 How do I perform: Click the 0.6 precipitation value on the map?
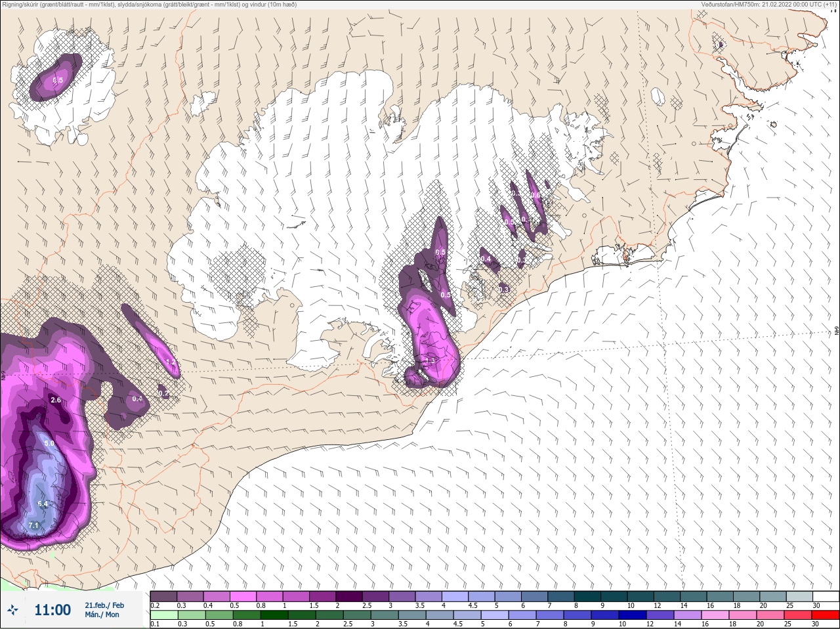(x=535, y=195)
